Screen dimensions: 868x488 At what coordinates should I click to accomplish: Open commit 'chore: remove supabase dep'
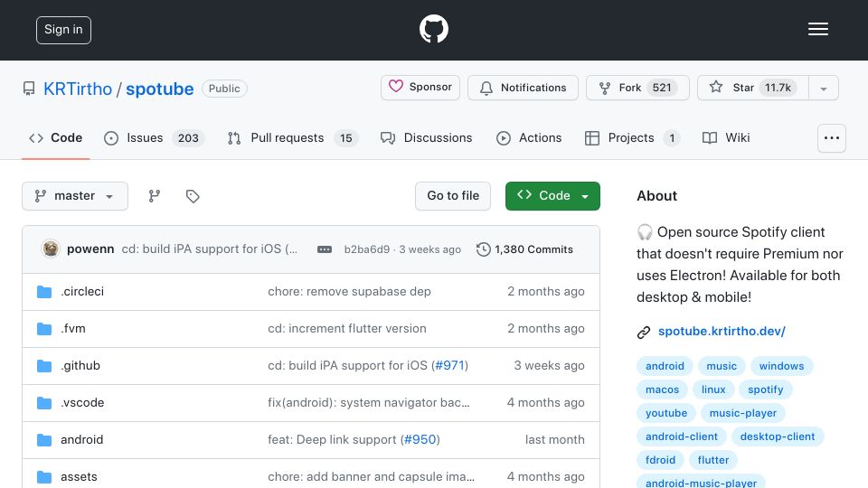349,292
